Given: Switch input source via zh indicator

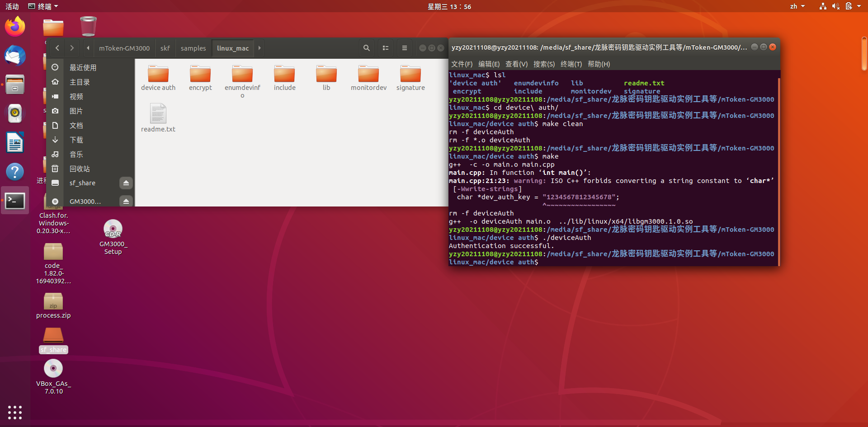Looking at the screenshot, I should coord(797,6).
